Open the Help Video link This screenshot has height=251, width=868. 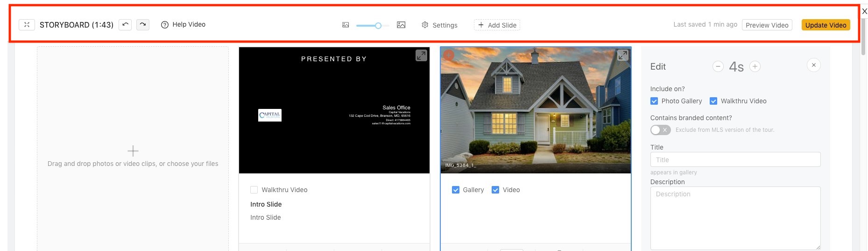tap(183, 25)
